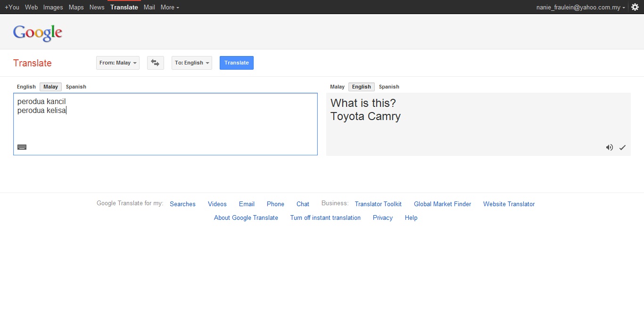Image resolution: width=644 pixels, height=314 pixels.
Task: Open the Translator Toolkit link
Action: coord(378,204)
